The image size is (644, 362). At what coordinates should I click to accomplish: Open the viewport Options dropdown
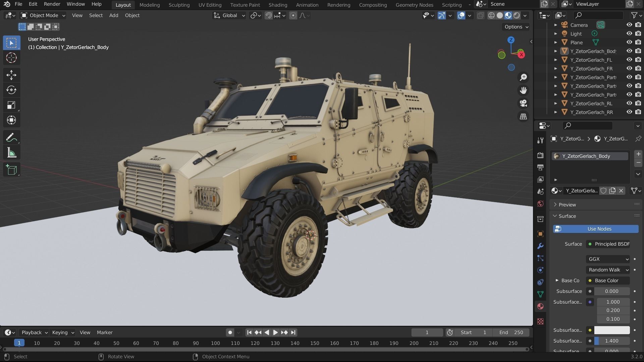tap(516, 27)
